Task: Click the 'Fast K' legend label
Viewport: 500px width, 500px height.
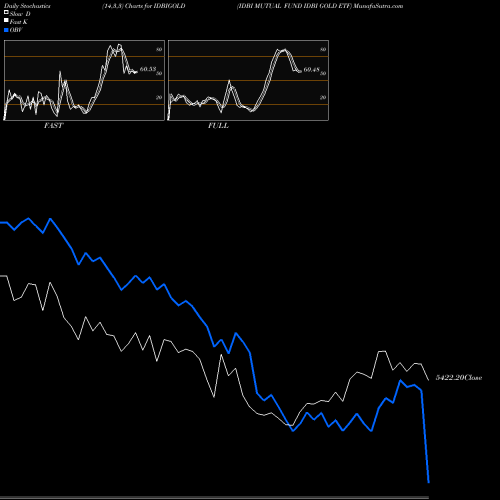Action: (x=19, y=22)
